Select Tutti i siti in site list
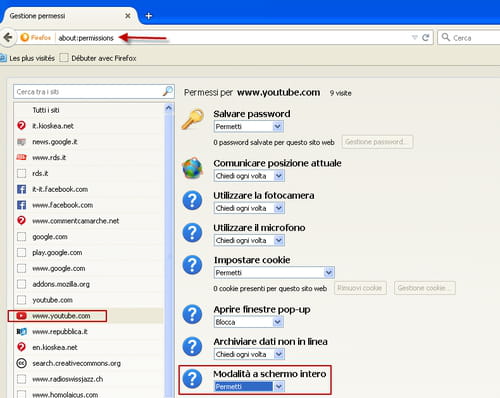Image resolution: width=500 pixels, height=398 pixels. [x=89, y=110]
